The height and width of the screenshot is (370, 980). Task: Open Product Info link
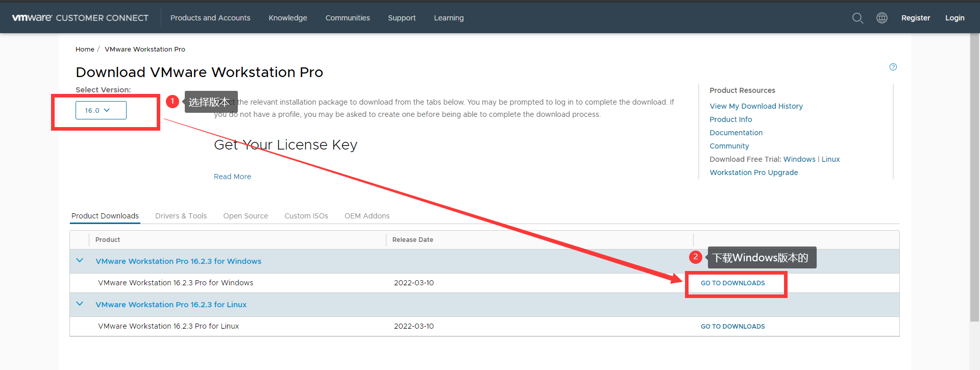coord(731,119)
